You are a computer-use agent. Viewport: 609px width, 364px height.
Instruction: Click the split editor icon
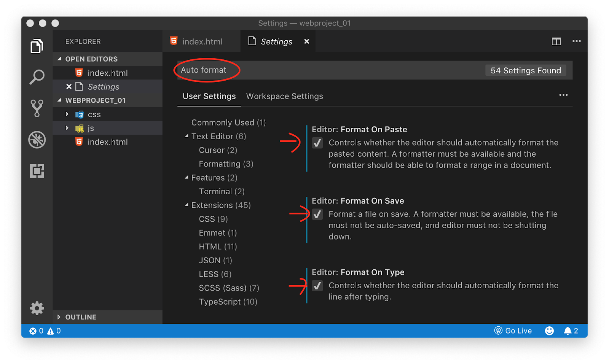coord(556,41)
